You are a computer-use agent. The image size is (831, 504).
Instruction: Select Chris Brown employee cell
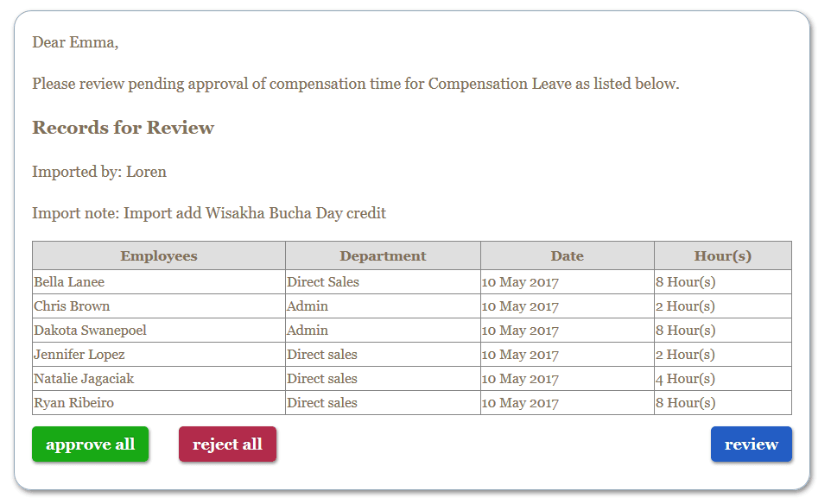pyautogui.click(x=159, y=306)
